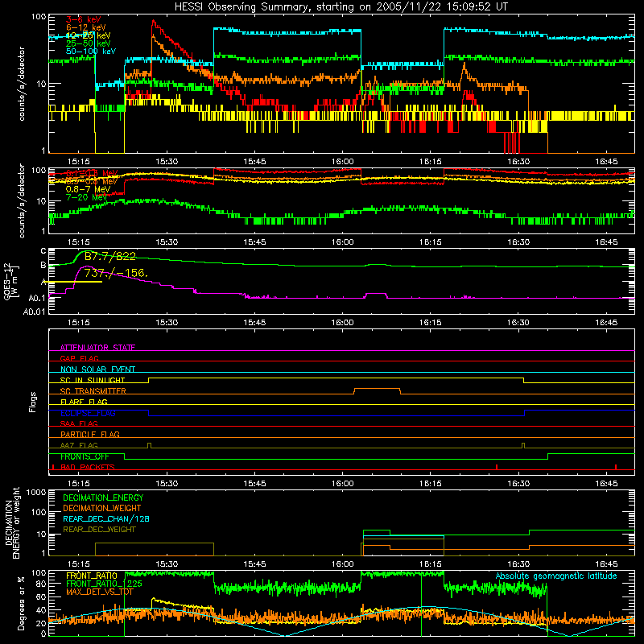Click the DECIMATION ENERGY or weight axis label
The width and height of the screenshot is (644, 644).
click(x=12, y=522)
